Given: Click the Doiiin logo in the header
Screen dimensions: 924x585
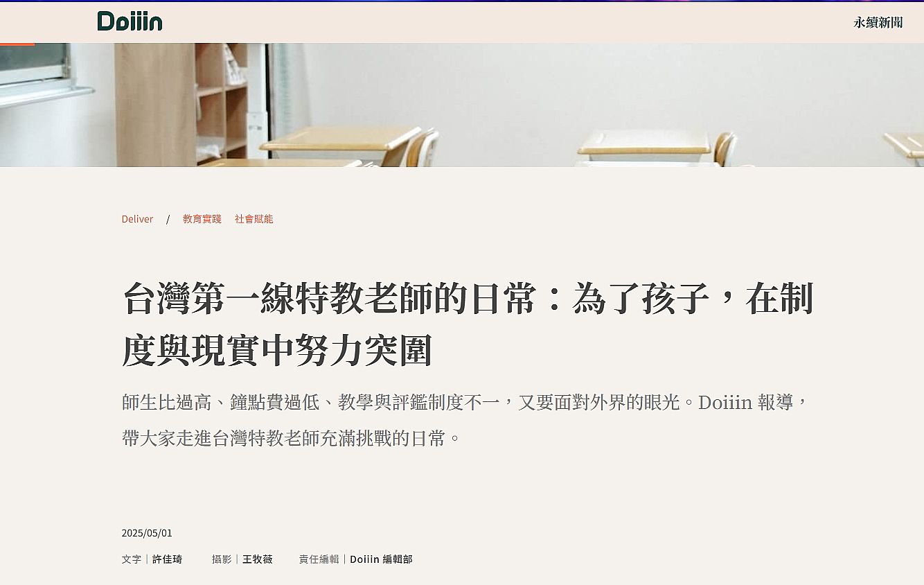Looking at the screenshot, I should tap(130, 21).
